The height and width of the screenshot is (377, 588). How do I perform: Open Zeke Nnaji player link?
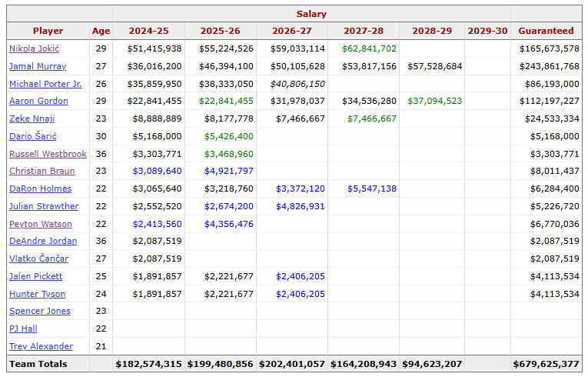pos(32,118)
